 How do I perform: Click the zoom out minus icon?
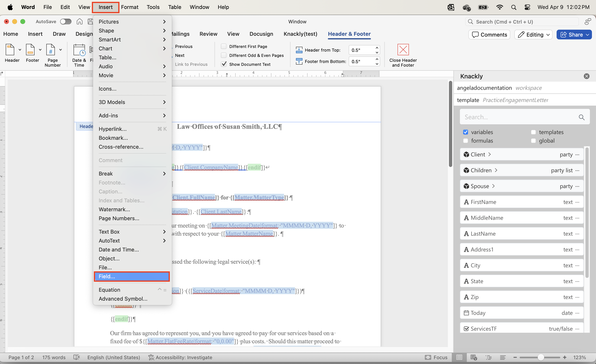pyautogui.click(x=515, y=357)
